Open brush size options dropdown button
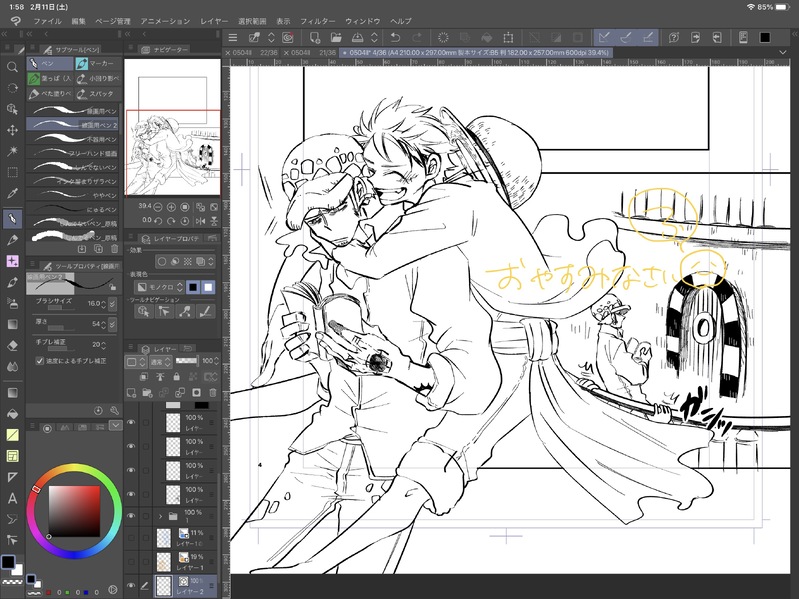 tap(112, 304)
